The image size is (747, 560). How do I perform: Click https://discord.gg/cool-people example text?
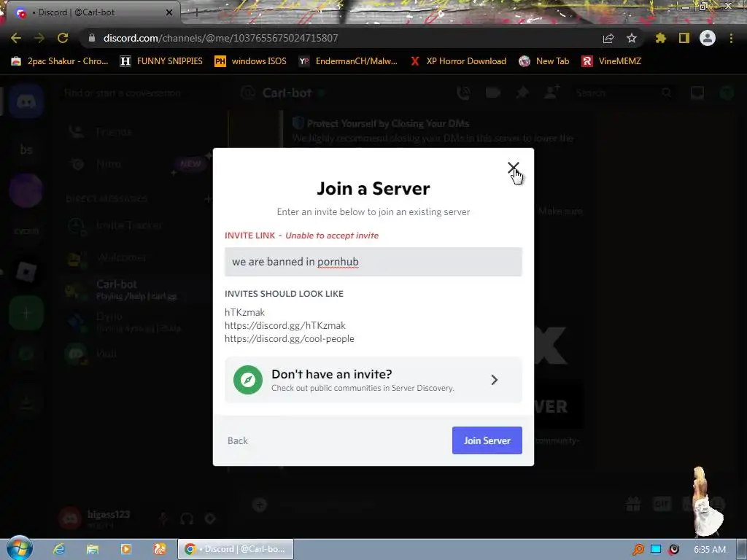tap(289, 338)
